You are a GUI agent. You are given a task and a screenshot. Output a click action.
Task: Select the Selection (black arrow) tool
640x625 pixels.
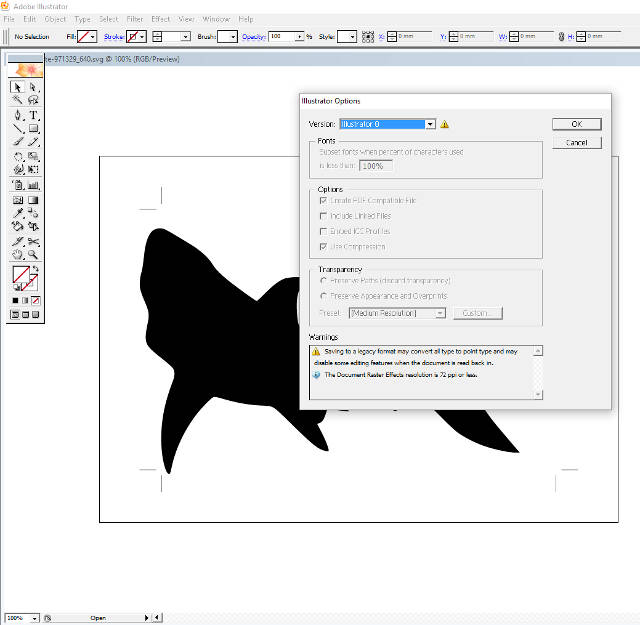point(17,87)
